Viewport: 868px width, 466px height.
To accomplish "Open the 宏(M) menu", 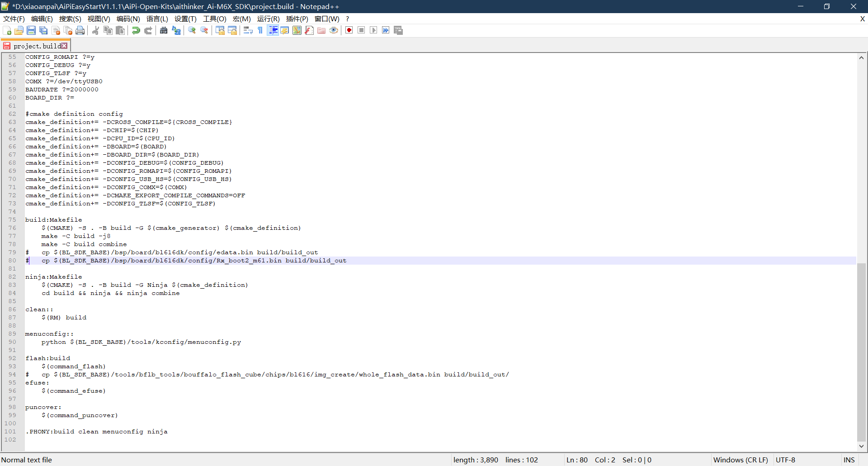I will [x=242, y=19].
